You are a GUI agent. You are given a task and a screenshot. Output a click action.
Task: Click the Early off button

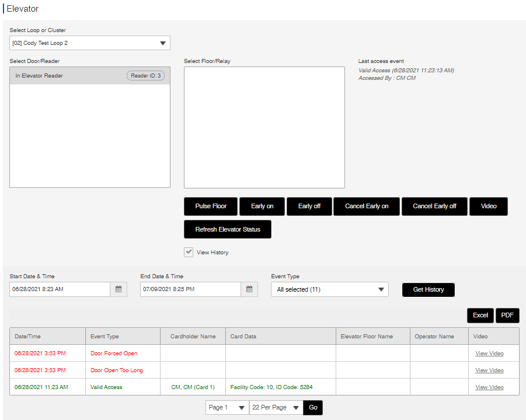[309, 206]
